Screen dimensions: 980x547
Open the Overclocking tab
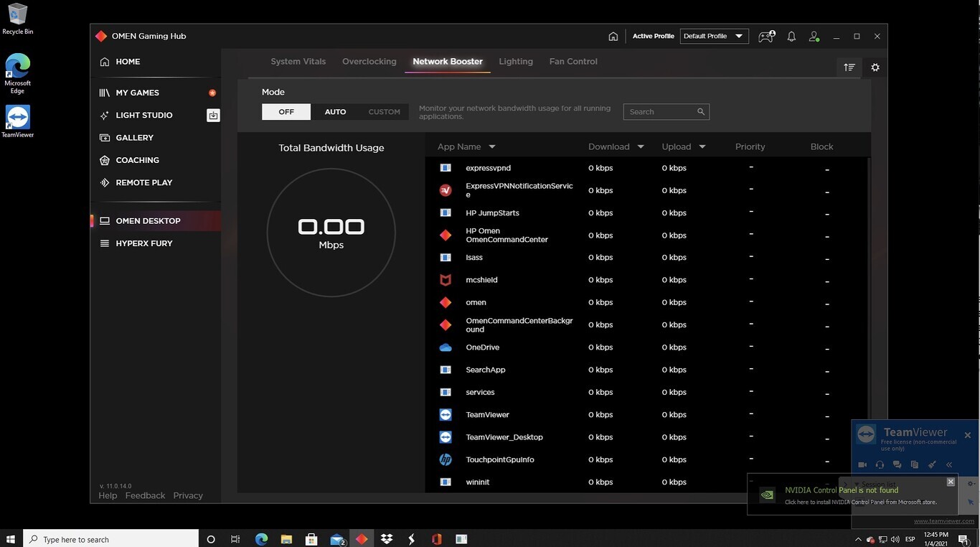[x=369, y=62]
